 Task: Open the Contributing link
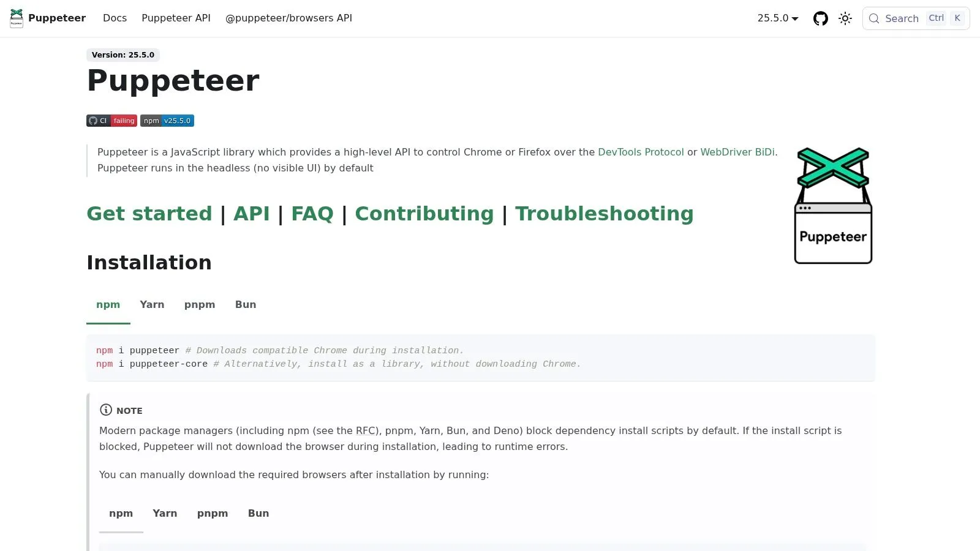pyautogui.click(x=424, y=214)
